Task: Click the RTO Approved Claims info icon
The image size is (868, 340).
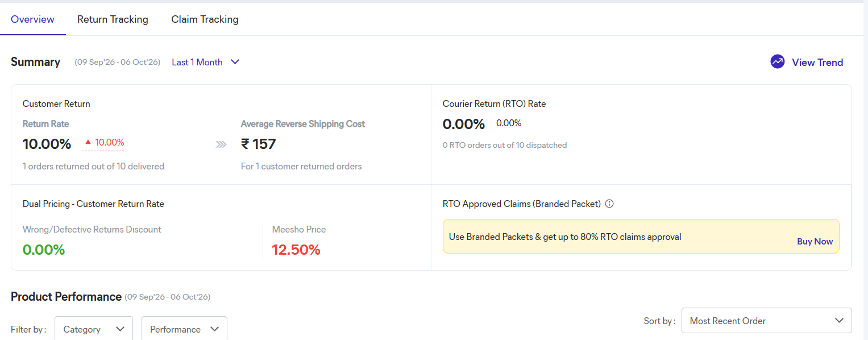Action: 609,204
